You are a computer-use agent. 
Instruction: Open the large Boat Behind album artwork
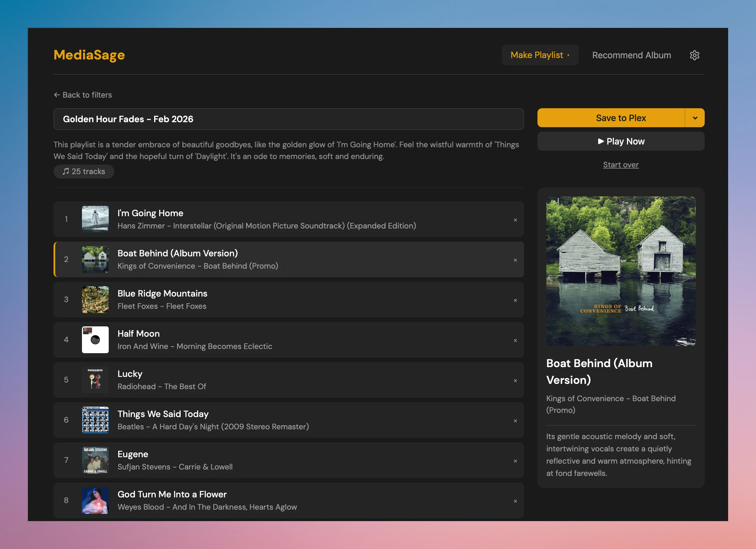click(621, 271)
